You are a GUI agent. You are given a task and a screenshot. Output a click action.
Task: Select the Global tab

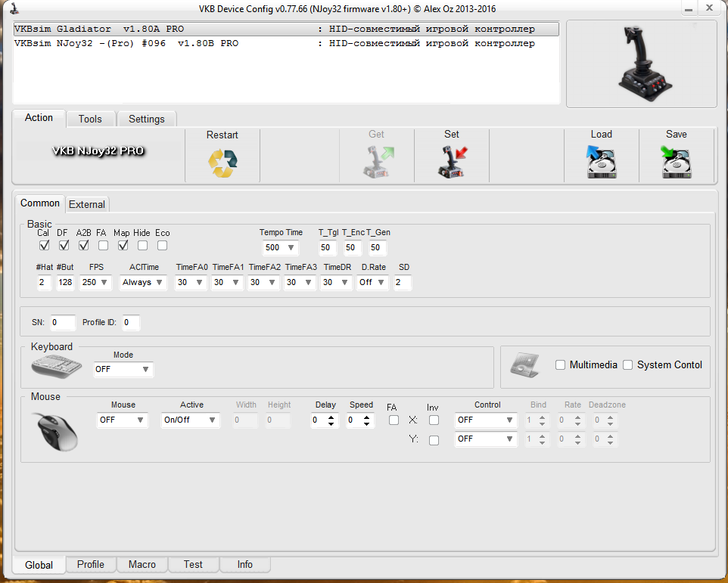[x=39, y=565]
